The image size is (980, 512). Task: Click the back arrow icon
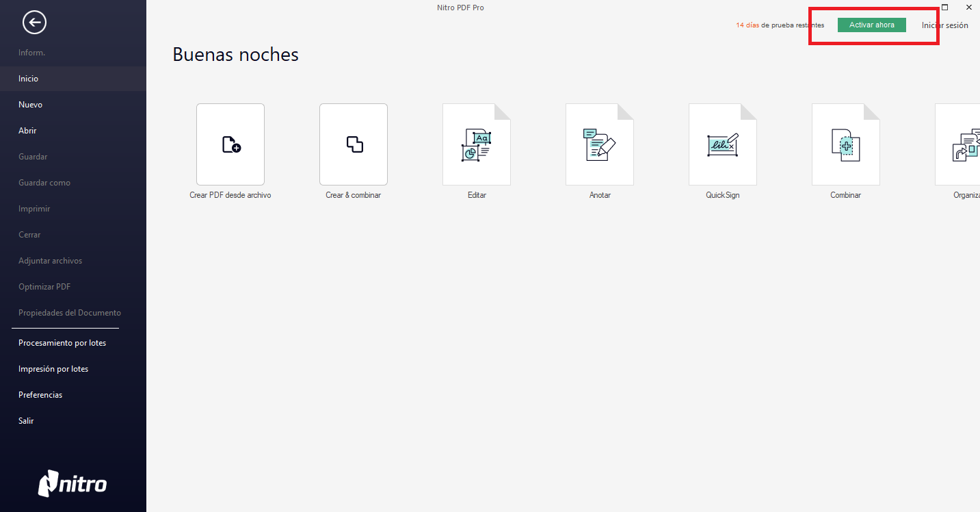[x=34, y=23]
